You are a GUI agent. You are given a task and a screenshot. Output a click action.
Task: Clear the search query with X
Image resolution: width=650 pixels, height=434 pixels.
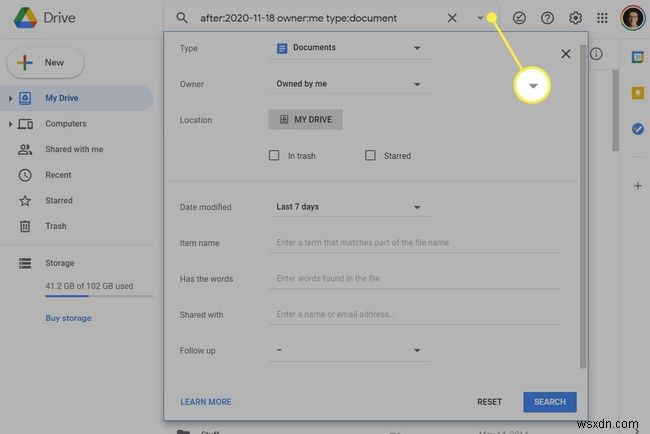tap(452, 18)
